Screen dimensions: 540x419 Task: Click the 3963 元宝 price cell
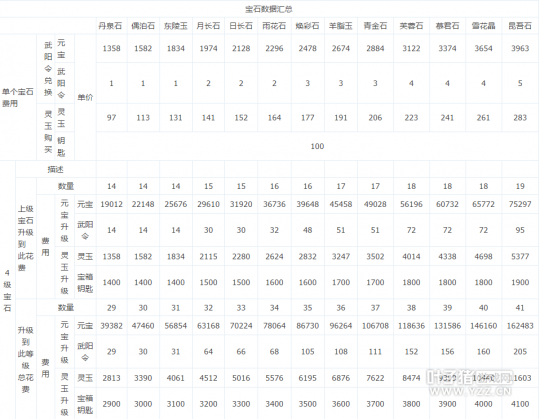coord(520,48)
